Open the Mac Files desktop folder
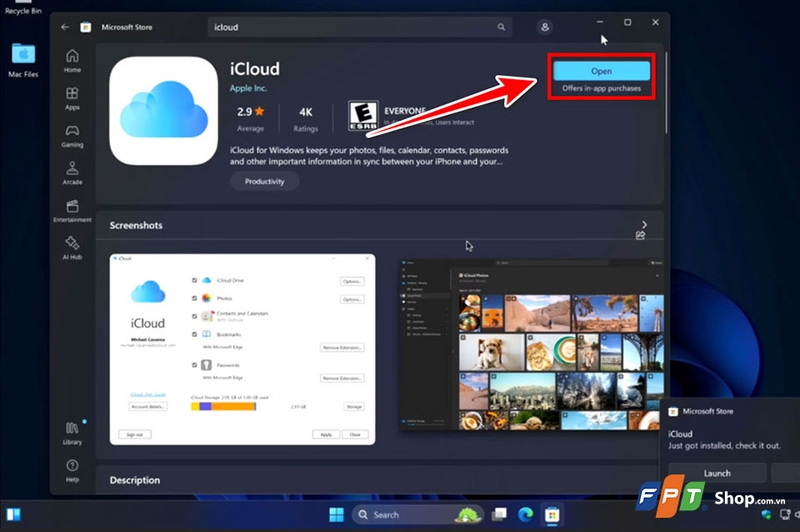The height and width of the screenshot is (532, 800). [x=23, y=60]
